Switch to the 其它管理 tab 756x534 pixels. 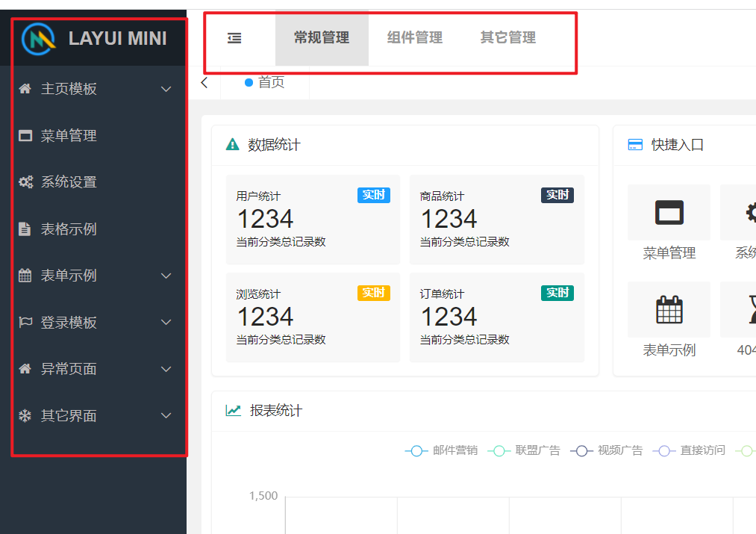[x=507, y=37]
